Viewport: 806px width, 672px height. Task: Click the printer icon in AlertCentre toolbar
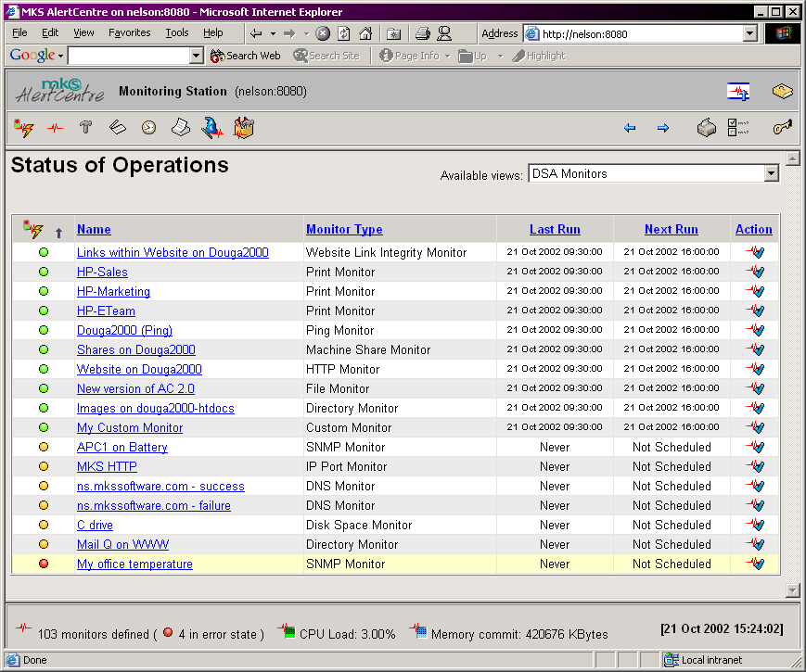tap(707, 128)
